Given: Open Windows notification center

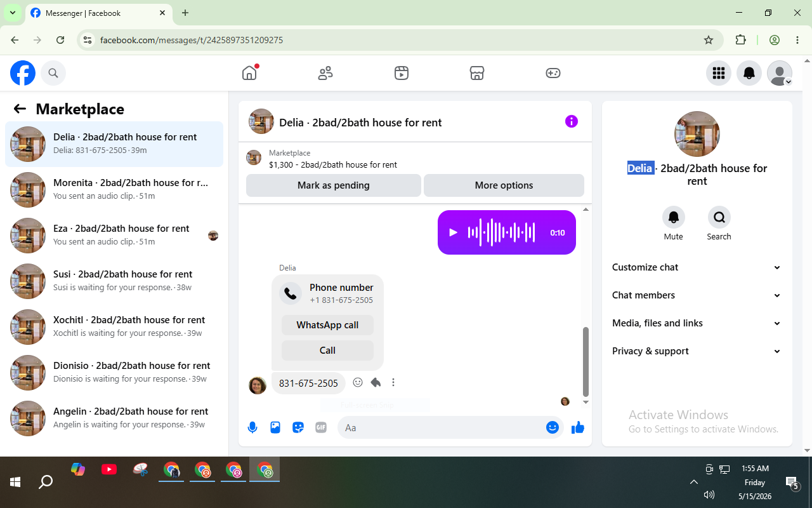Looking at the screenshot, I should pyautogui.click(x=792, y=484).
